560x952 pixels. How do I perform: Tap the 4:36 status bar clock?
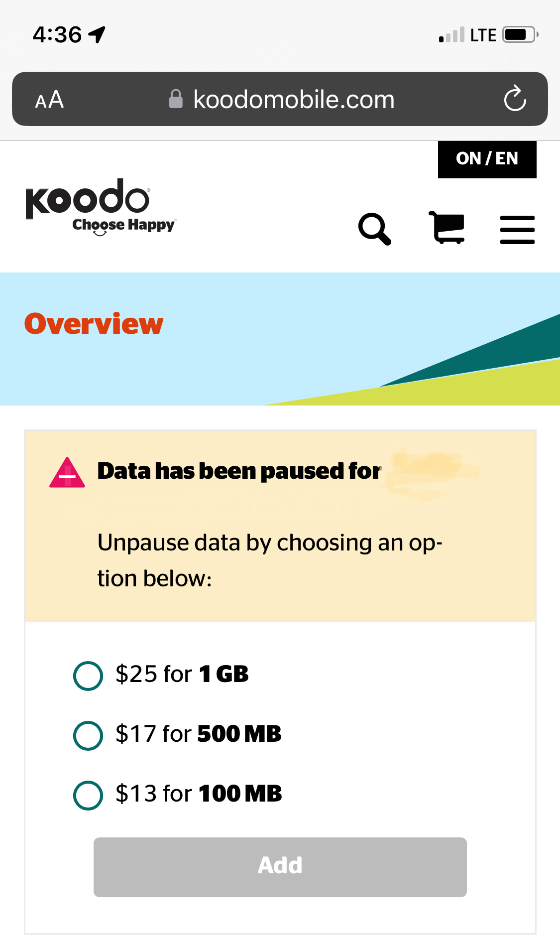tap(57, 35)
